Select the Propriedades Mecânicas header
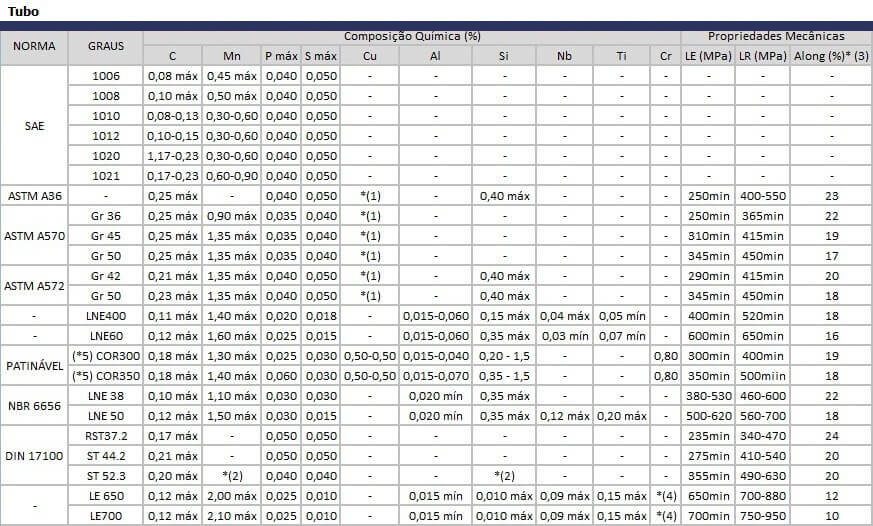This screenshot has width=873, height=526. 776,36
